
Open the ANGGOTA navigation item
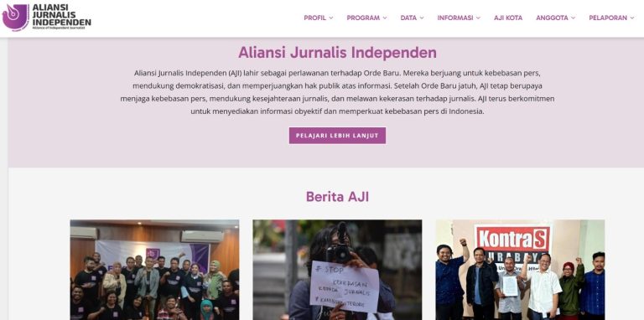(x=552, y=18)
